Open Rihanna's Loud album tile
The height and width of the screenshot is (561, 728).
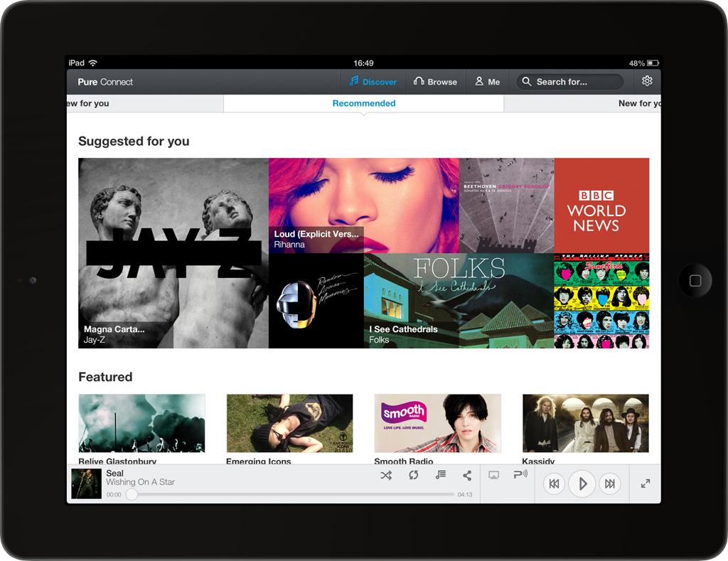[363, 205]
